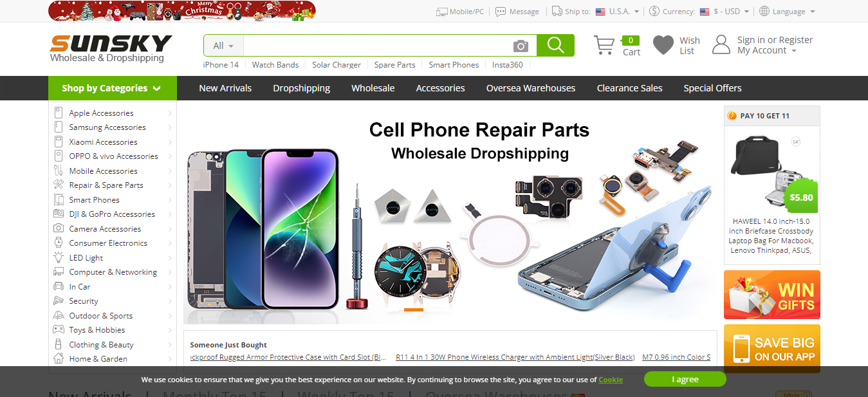Screen dimensions: 868x397
Task: Expand the Ship to U.S.A. dropdown
Action: (x=618, y=12)
